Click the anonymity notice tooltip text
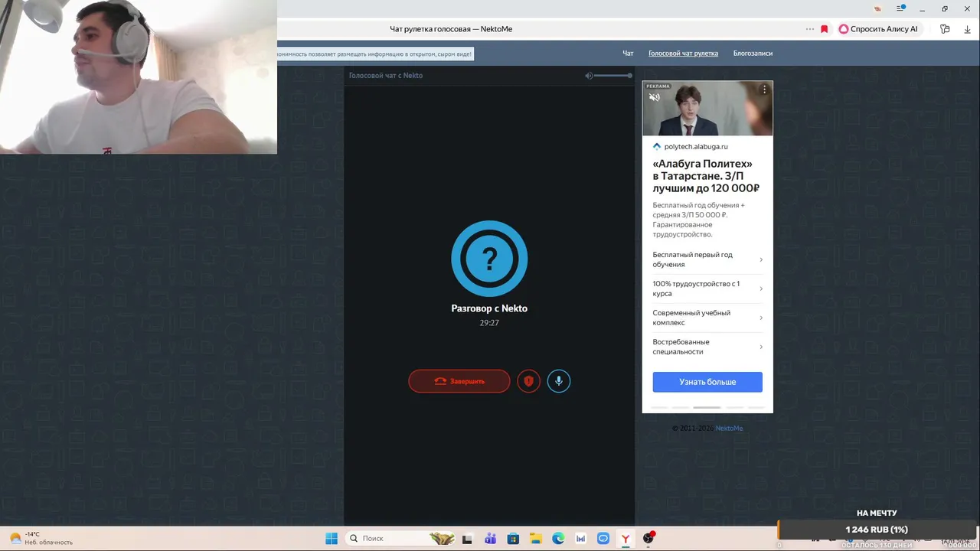 [375, 54]
